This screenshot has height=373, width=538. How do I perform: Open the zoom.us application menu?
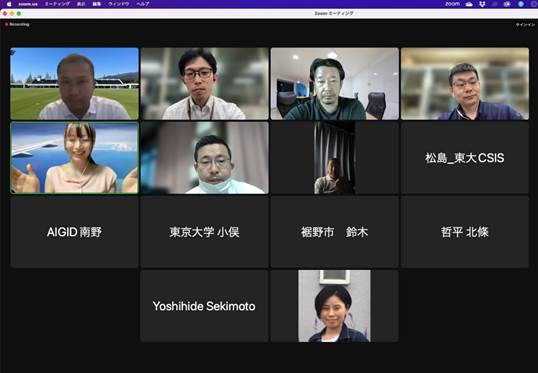[x=28, y=4]
